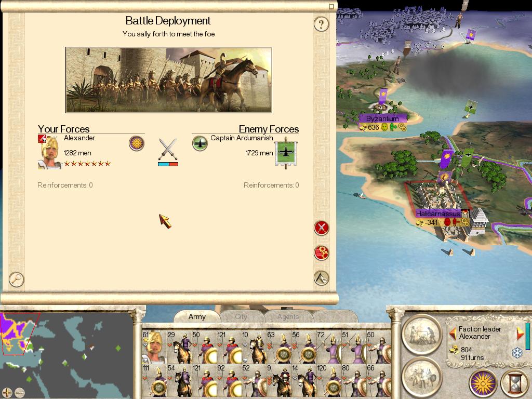Select previous character with left orange arrow
The height and width of the screenshot is (399, 532).
(453, 333)
